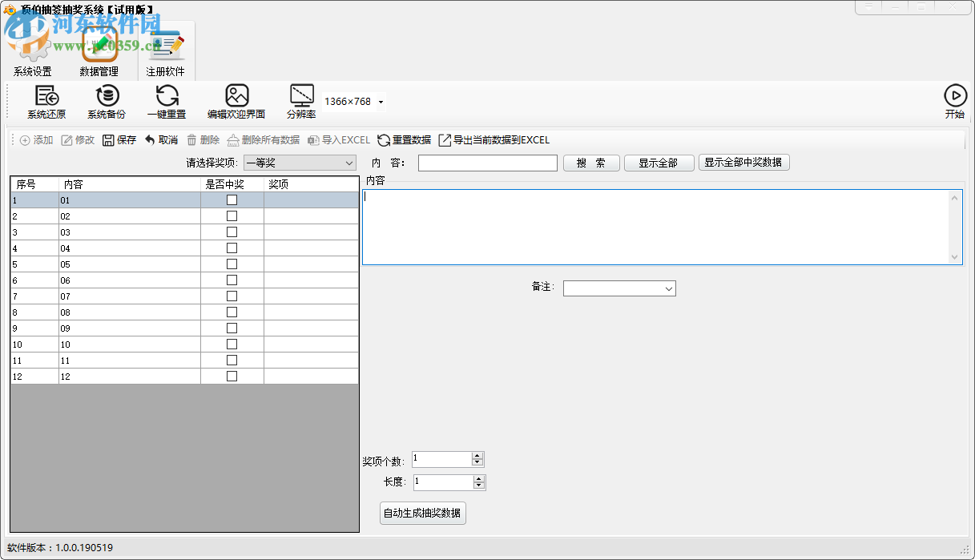Screen dimensions: 975x560
Task: Open the 请选择奖项 prize dropdown
Action: [x=349, y=163]
